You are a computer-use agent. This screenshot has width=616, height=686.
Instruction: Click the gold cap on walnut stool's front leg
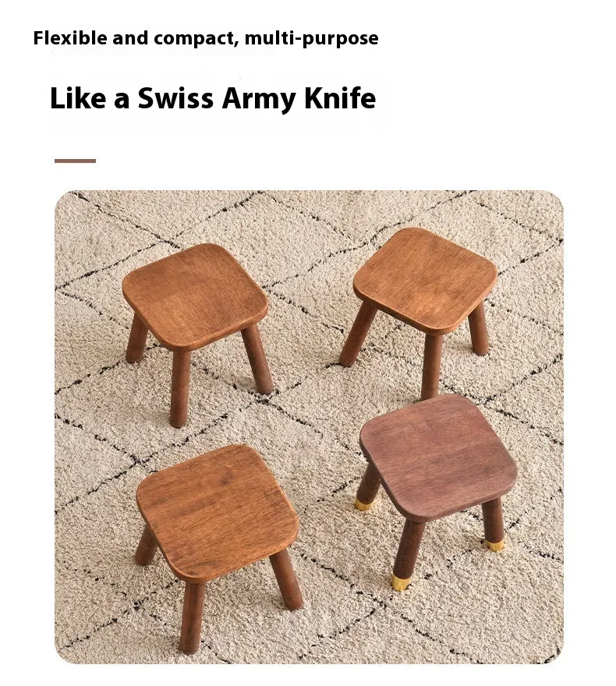399,582
